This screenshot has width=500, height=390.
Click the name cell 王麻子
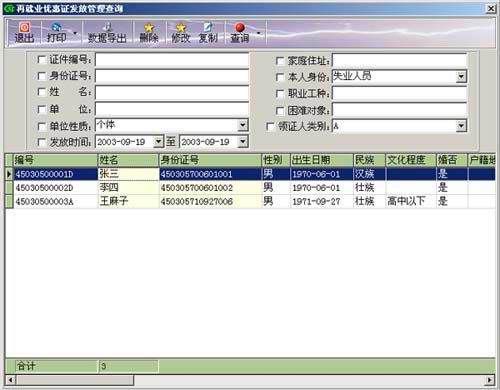128,201
